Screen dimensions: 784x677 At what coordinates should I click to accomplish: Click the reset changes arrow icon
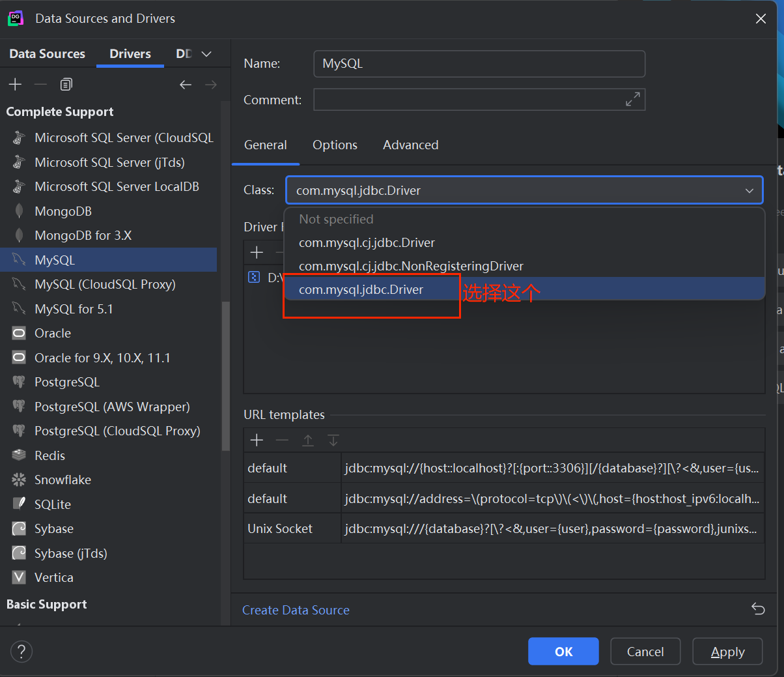758,609
